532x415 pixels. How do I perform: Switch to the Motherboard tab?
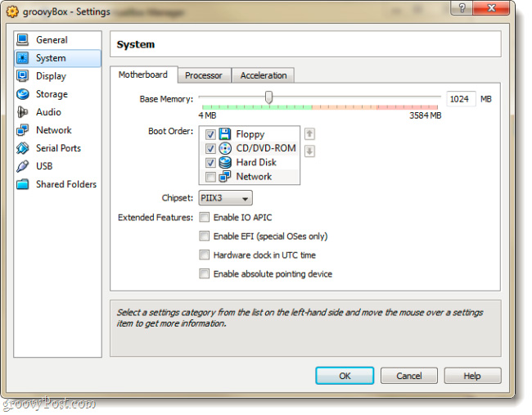point(143,74)
